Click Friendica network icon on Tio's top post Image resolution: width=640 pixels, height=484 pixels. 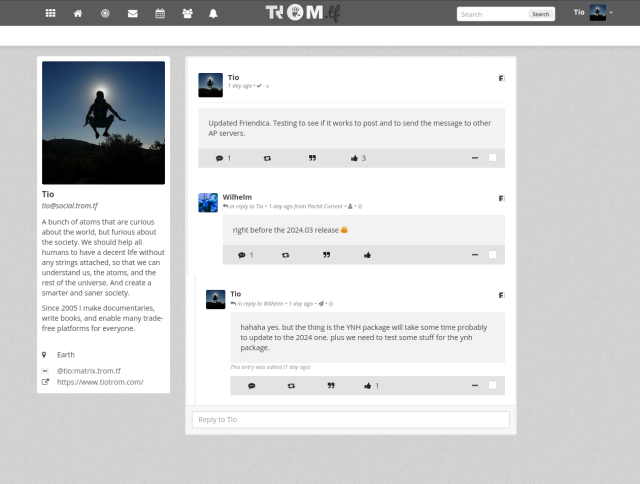tap(502, 78)
